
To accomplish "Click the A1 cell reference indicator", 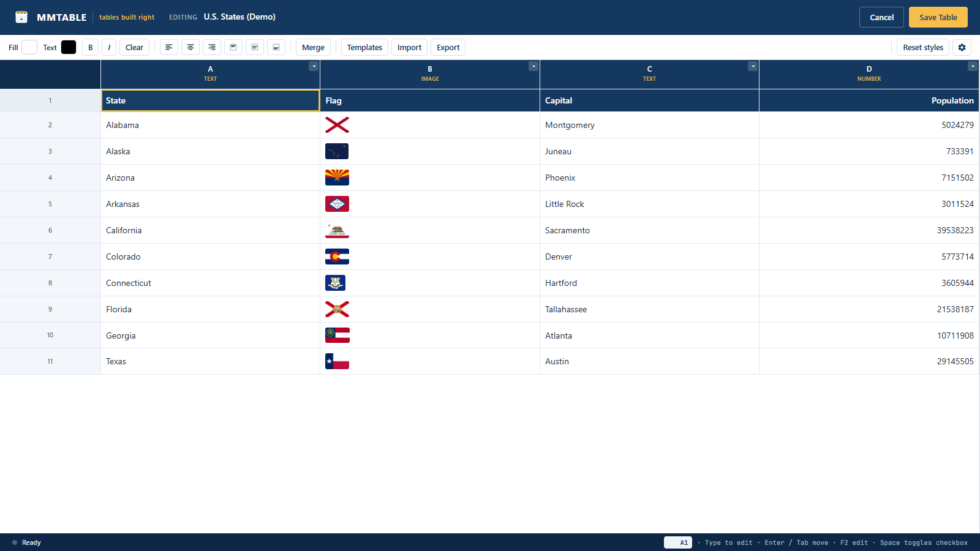I will point(678,542).
